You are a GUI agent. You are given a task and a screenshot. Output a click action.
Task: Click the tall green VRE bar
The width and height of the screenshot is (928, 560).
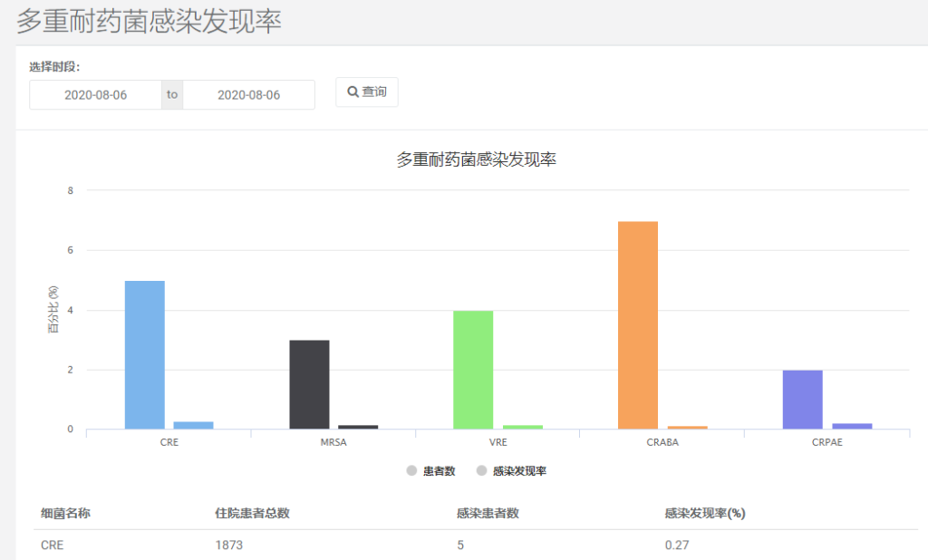click(473, 370)
